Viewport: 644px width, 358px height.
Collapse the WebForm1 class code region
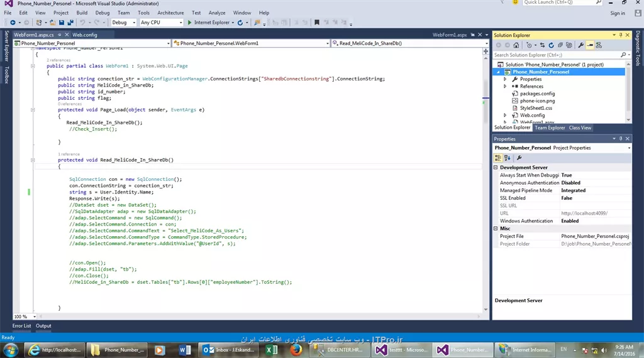(33, 65)
